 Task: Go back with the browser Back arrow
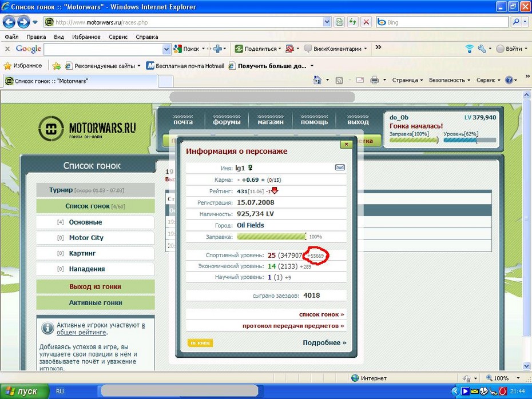9,22
